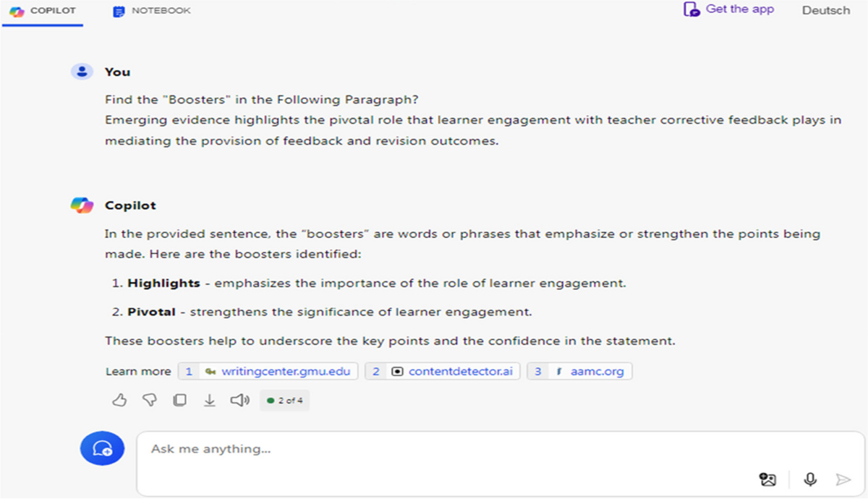Click the You user avatar icon

[82, 72]
